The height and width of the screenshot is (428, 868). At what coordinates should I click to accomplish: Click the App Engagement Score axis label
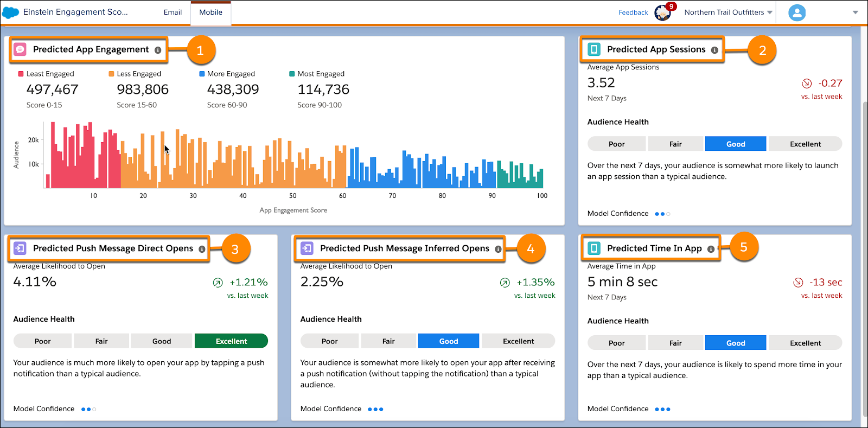(293, 210)
